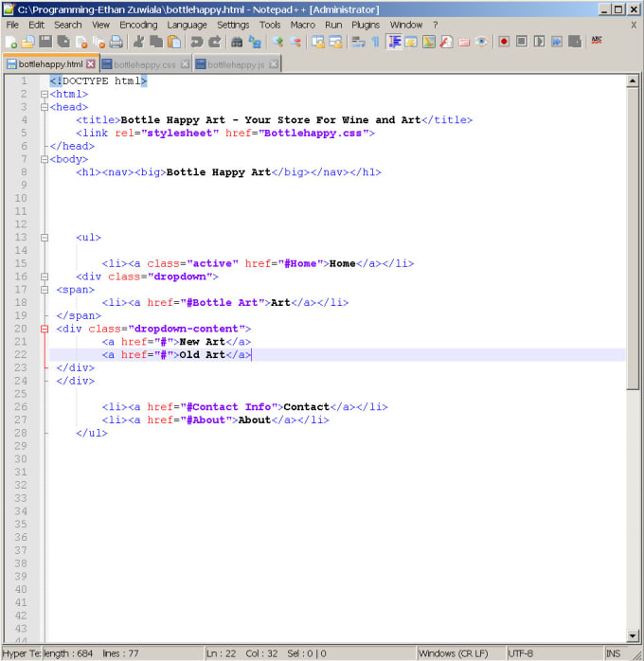
Task: Copy the selection using the toolbar
Action: click(156, 42)
